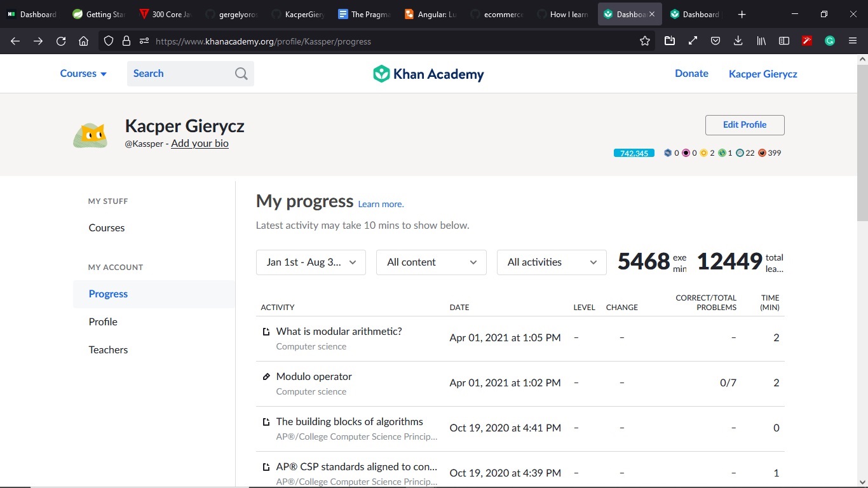868x488 pixels.
Task: Click the article icon beside What is modular arithmetic
Action: click(266, 332)
